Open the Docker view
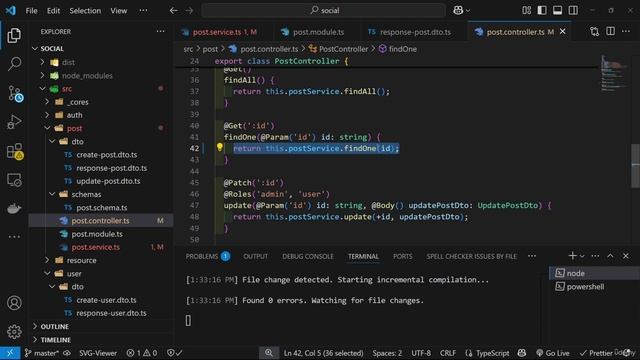The height and width of the screenshot is (360, 640). [14, 209]
